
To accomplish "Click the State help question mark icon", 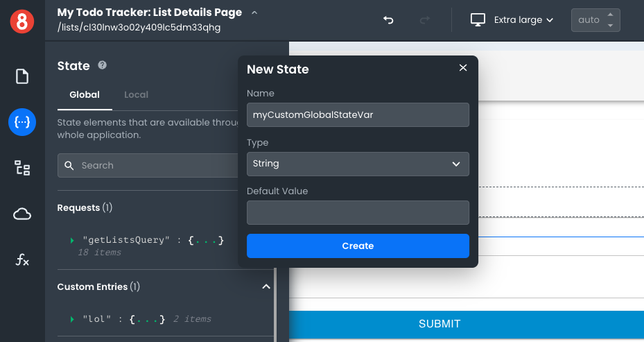I will click(x=103, y=65).
